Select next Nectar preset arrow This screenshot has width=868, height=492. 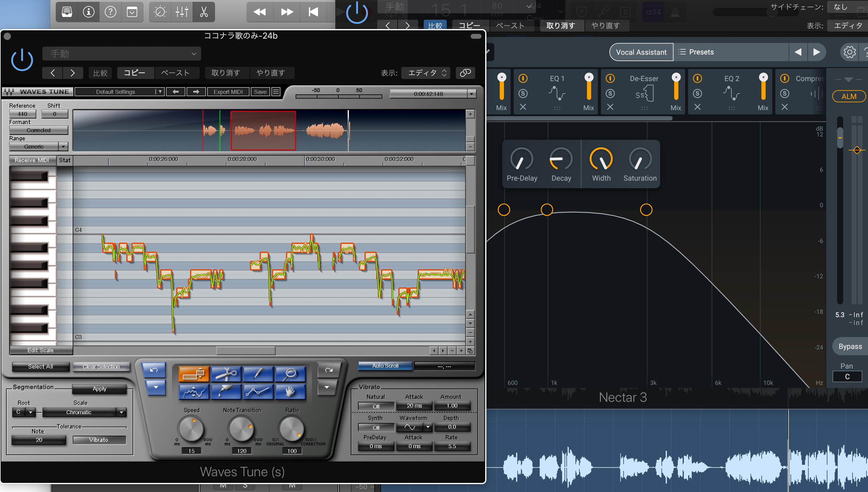click(817, 52)
